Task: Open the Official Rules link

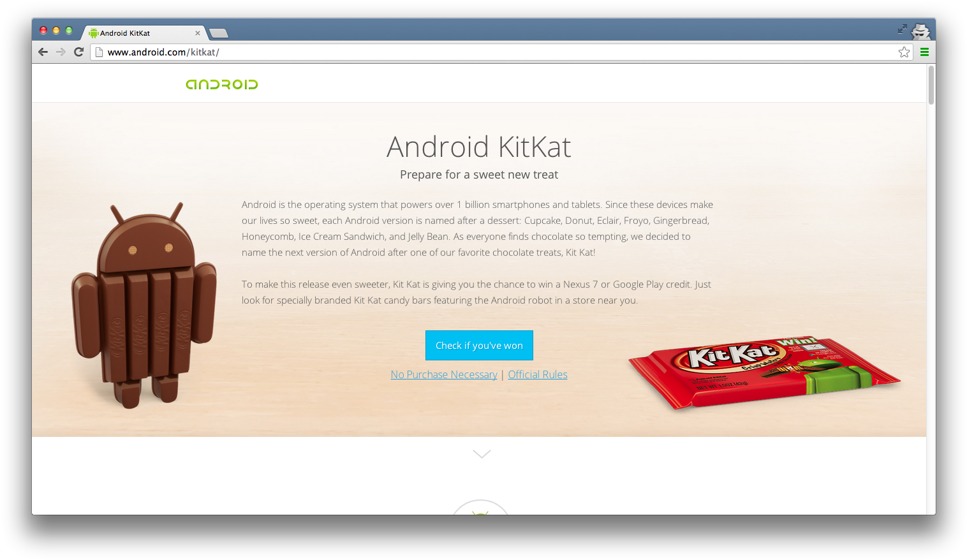Action: click(x=538, y=374)
